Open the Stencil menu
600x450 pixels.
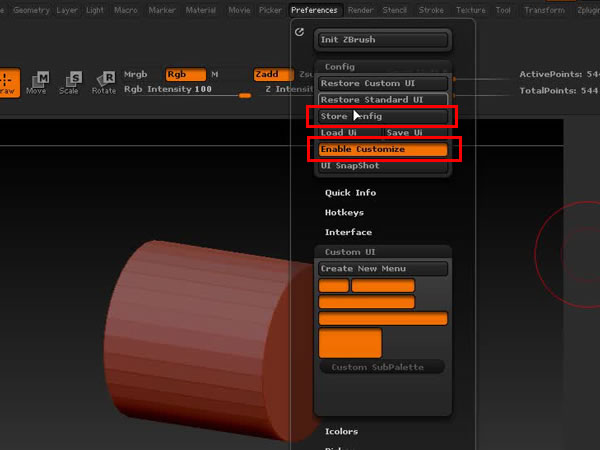point(395,10)
